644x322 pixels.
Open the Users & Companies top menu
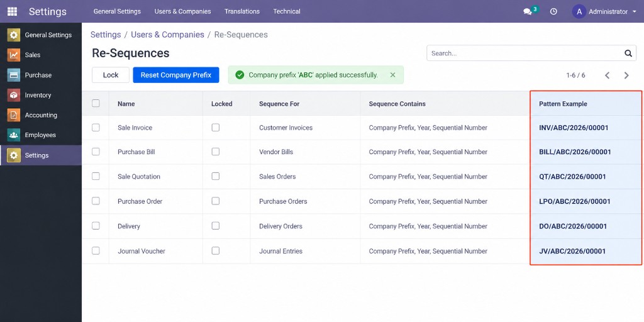[x=183, y=11]
